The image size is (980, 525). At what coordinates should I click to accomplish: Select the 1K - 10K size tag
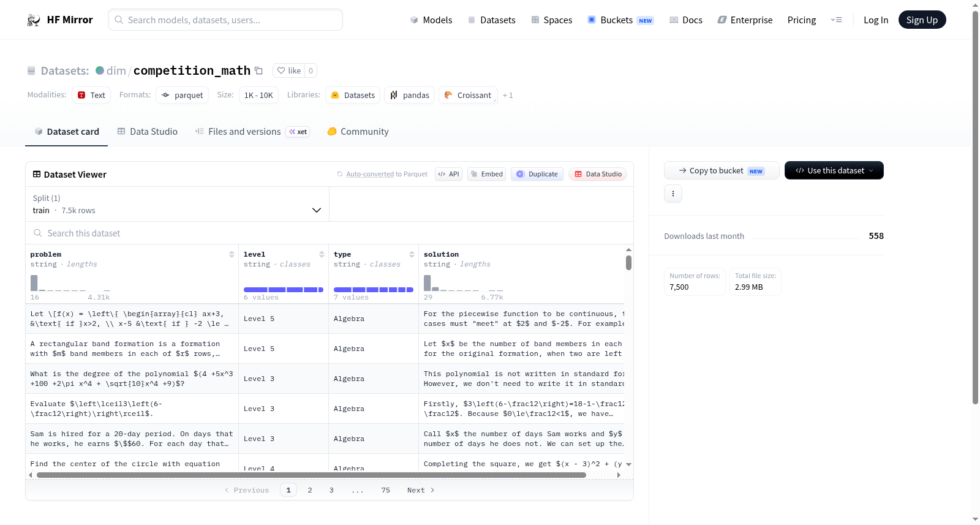pyautogui.click(x=258, y=95)
